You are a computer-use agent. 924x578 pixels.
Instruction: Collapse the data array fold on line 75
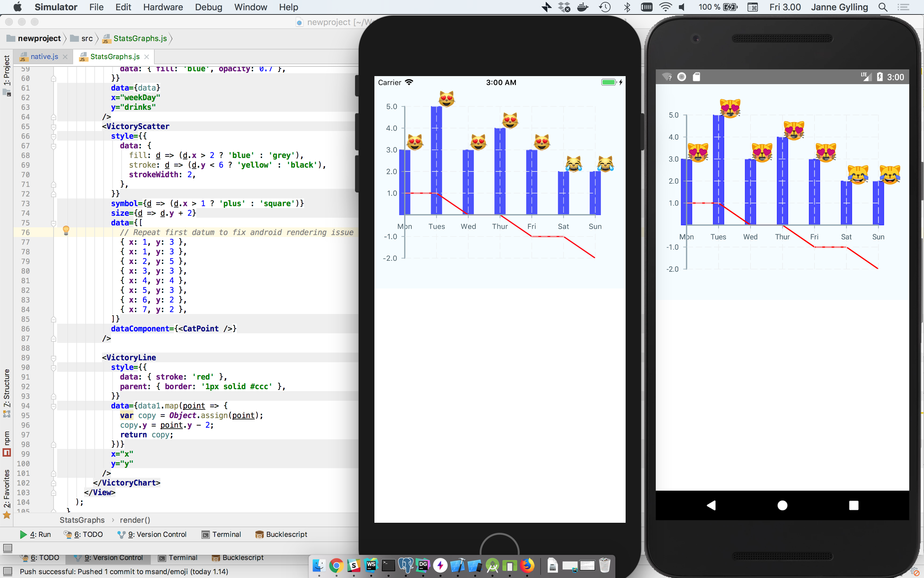click(54, 223)
